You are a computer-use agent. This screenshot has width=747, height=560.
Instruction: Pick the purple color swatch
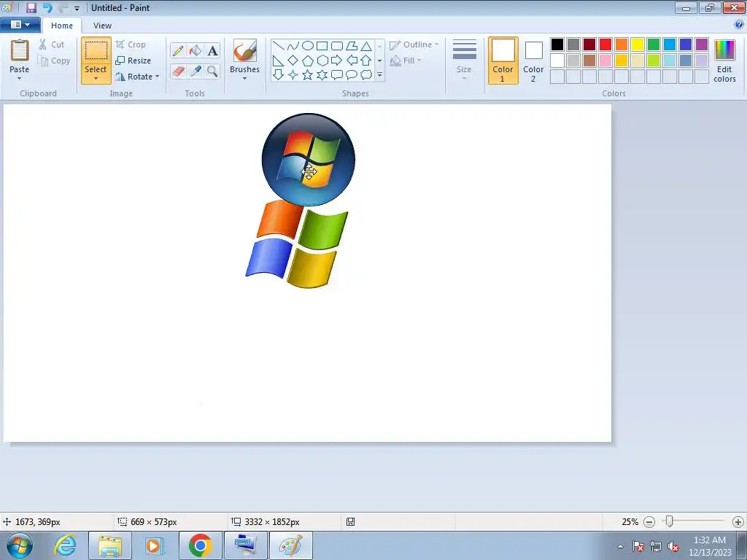pyautogui.click(x=702, y=44)
